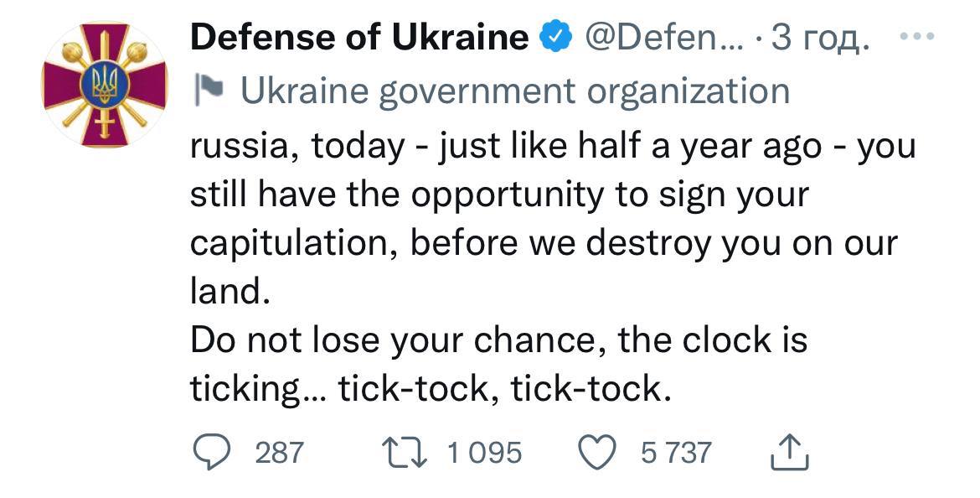Click the 287 replies count
Screen dimensions: 980x498
(x=278, y=454)
